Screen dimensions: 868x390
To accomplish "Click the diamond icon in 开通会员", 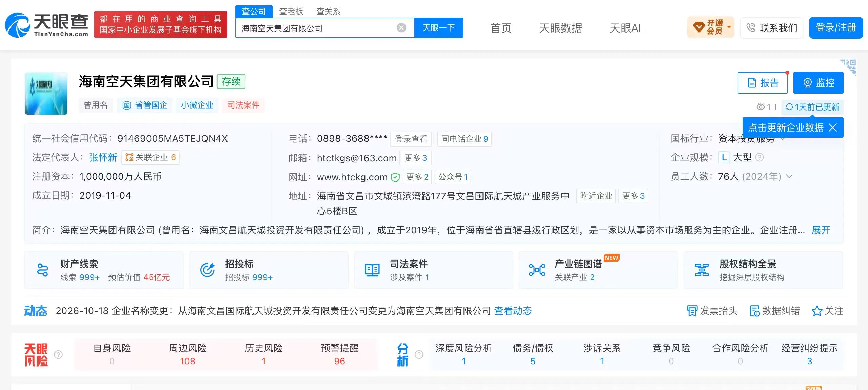I will (699, 27).
